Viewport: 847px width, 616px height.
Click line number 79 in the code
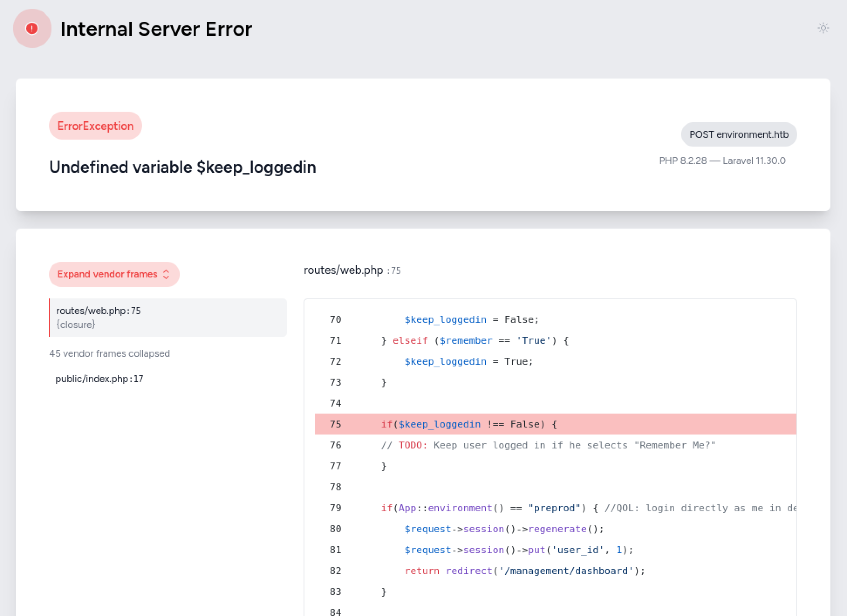(x=335, y=508)
